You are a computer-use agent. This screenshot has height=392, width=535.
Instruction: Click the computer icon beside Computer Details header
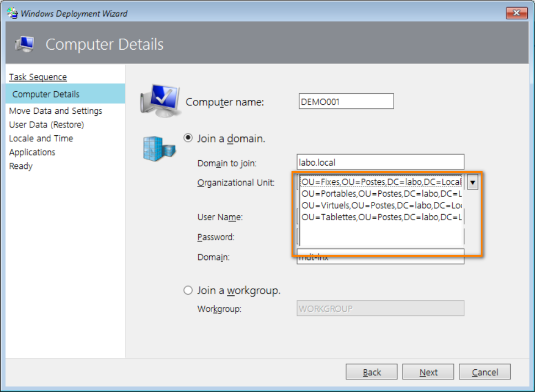point(24,44)
